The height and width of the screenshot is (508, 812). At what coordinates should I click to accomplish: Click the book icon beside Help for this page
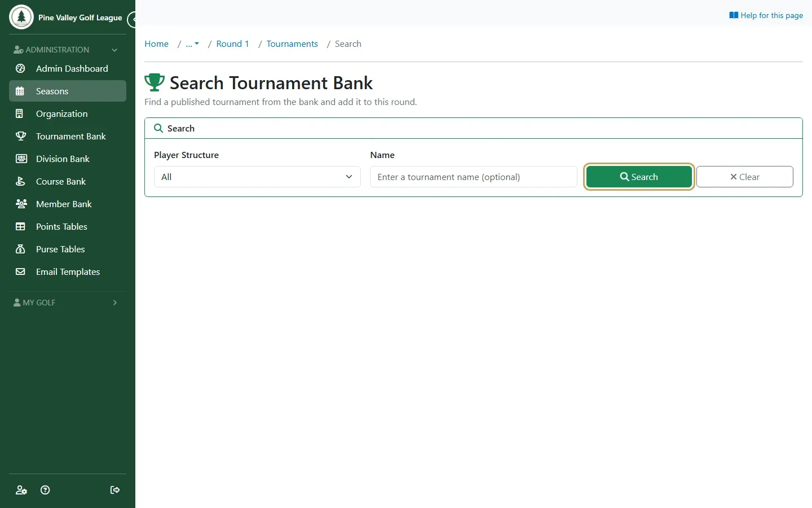[734, 15]
